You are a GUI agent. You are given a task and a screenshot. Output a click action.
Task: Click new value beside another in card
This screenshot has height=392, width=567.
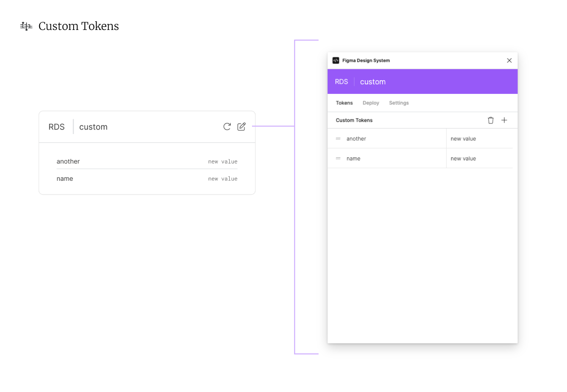(223, 162)
